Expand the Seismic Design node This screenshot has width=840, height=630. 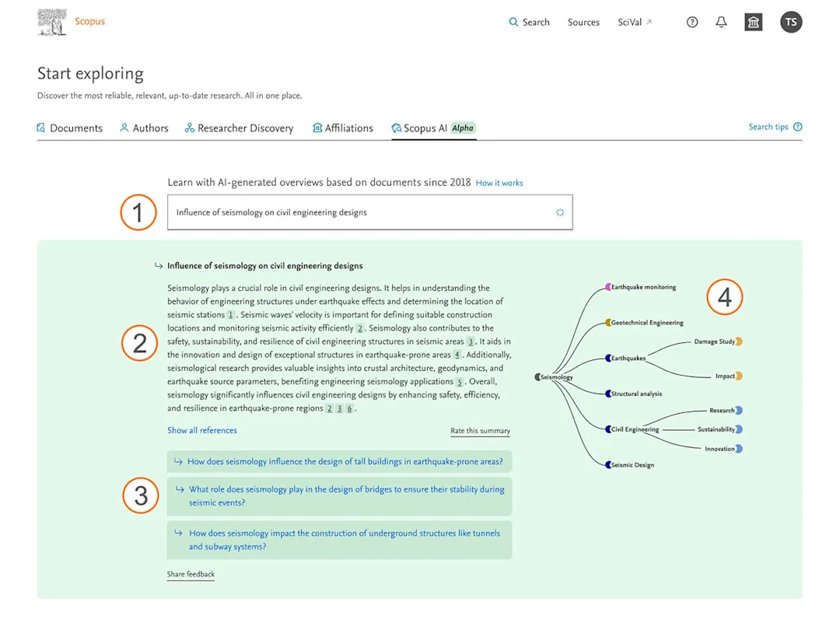click(607, 464)
